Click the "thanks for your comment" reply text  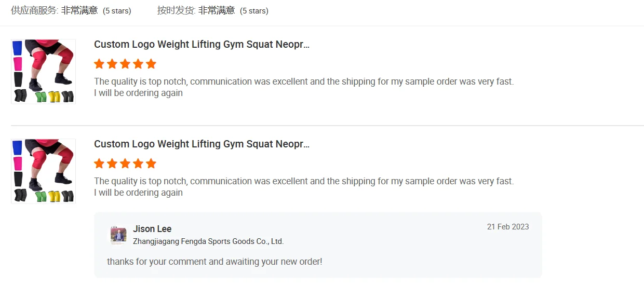(214, 262)
